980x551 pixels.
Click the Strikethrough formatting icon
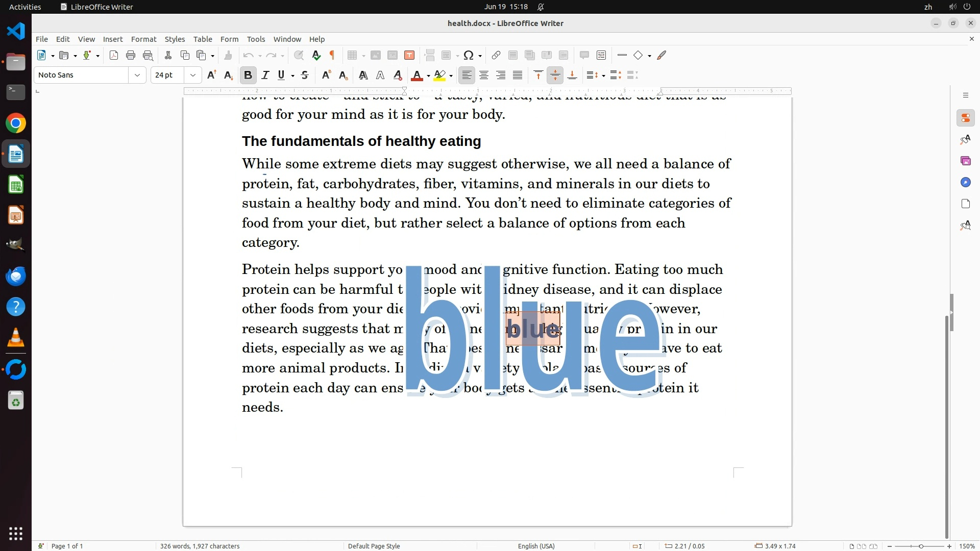tap(305, 75)
